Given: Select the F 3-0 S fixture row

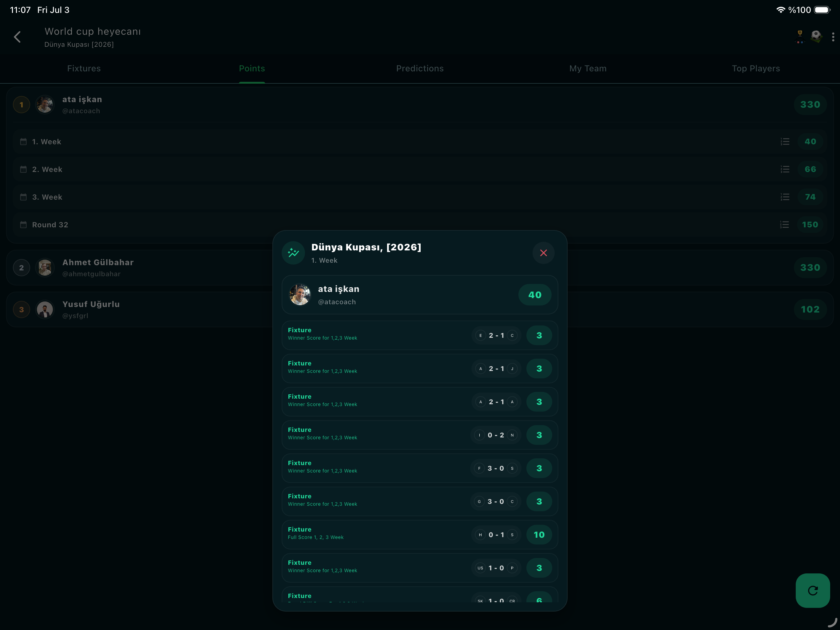Looking at the screenshot, I should pos(420,468).
